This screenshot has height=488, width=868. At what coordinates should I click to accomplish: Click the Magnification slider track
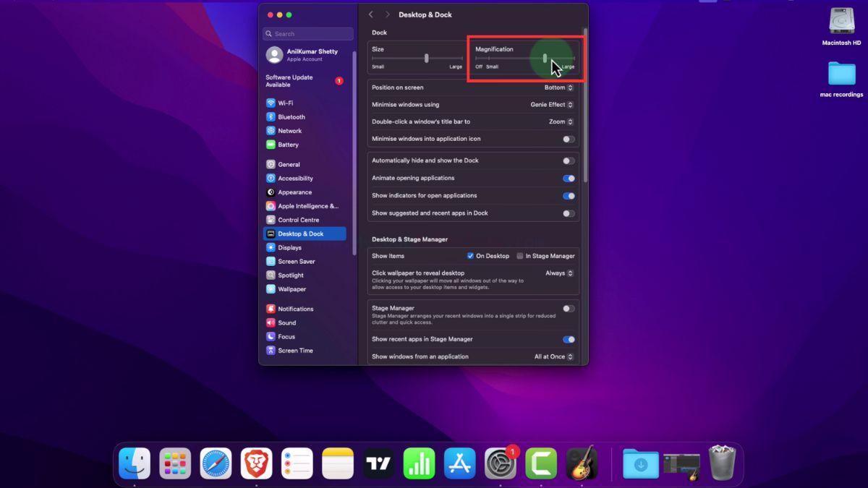pos(525,59)
